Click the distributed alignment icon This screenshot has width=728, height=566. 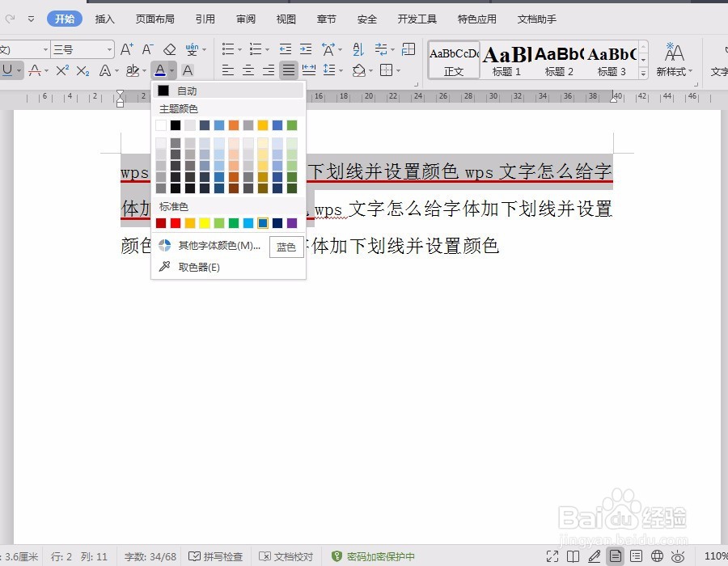pyautogui.click(x=309, y=70)
